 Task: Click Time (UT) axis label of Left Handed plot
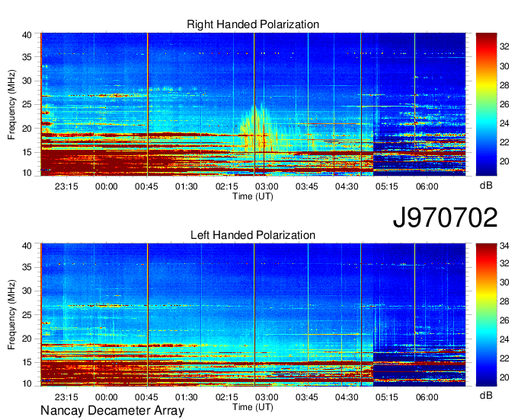point(253,407)
